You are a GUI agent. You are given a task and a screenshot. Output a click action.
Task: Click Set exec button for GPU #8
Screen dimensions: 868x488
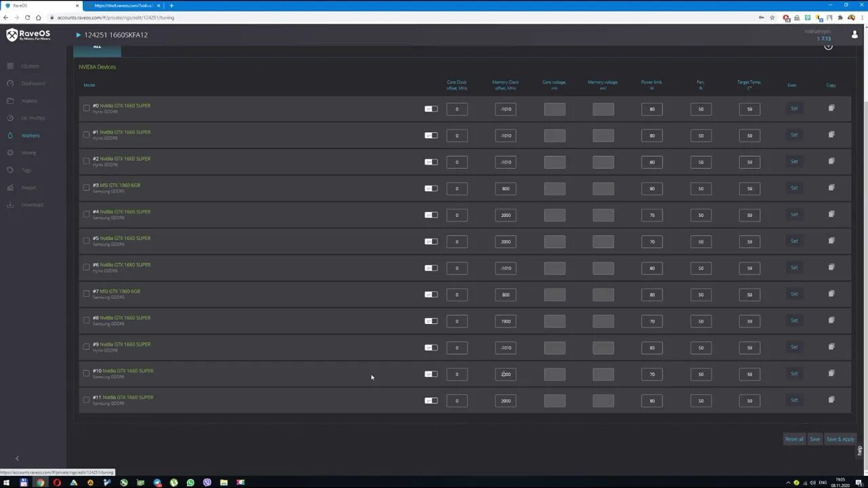[x=794, y=321]
